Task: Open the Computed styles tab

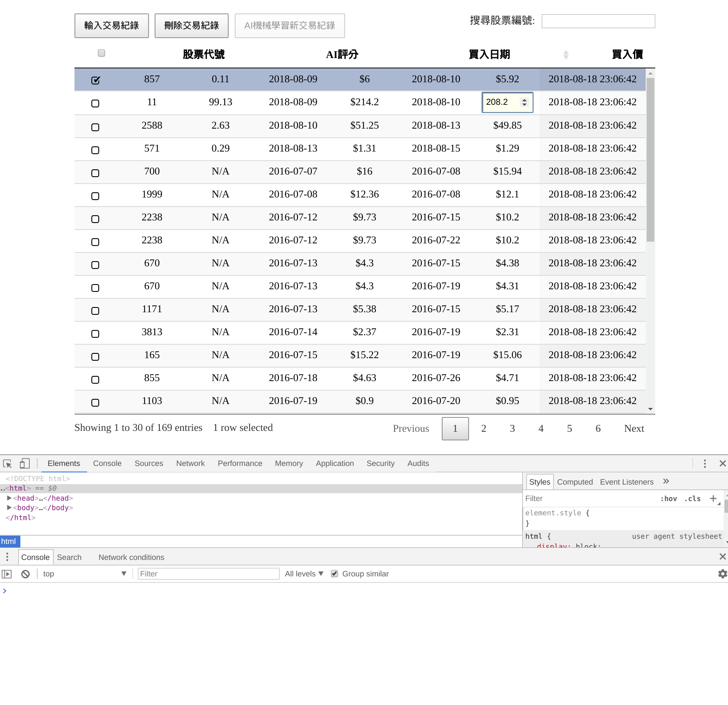Action: (x=575, y=482)
